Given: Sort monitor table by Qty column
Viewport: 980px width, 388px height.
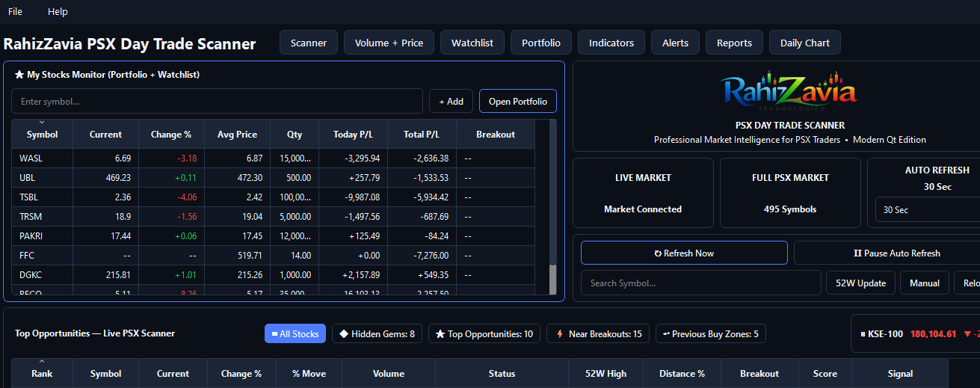Looking at the screenshot, I should point(295,134).
